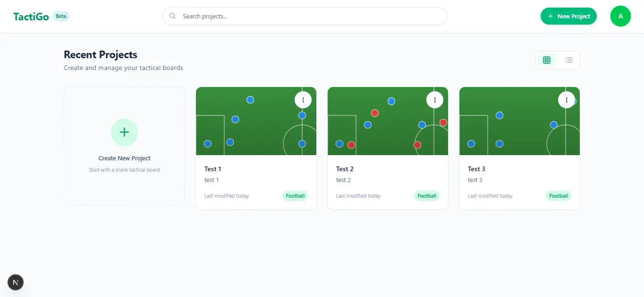Click Football tag on Test 1
The width and height of the screenshot is (644, 297).
[x=295, y=196]
